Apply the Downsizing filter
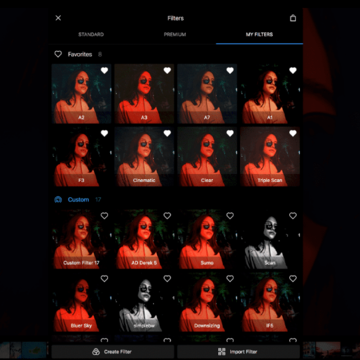360x360 pixels. pyautogui.click(x=207, y=302)
